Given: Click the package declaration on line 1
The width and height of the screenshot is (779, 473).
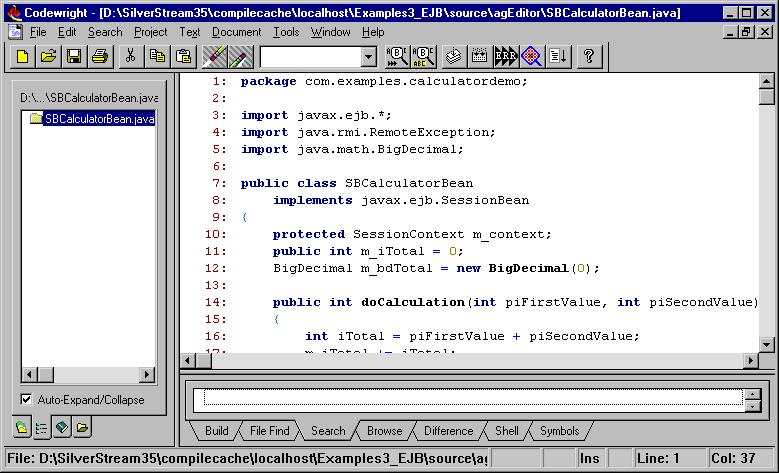Looking at the screenshot, I should coord(384,81).
